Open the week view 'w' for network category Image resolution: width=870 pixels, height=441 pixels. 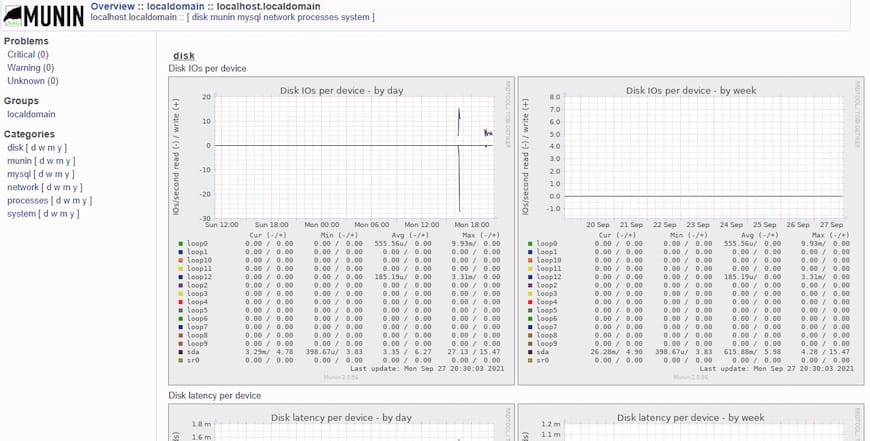[58, 187]
